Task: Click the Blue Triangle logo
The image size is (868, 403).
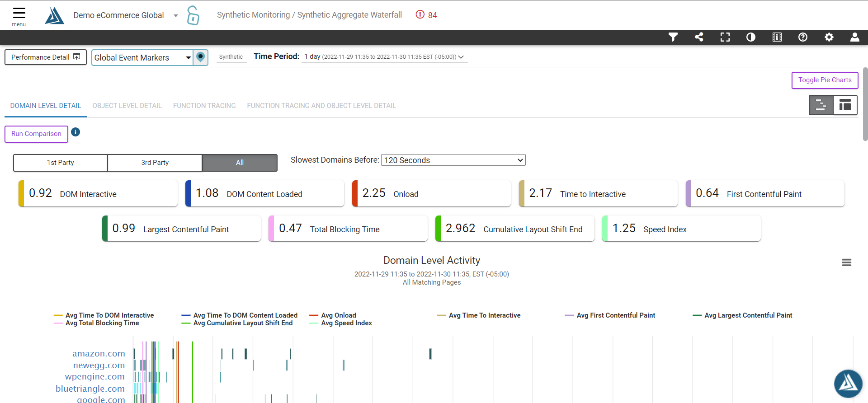Action: 55,15
